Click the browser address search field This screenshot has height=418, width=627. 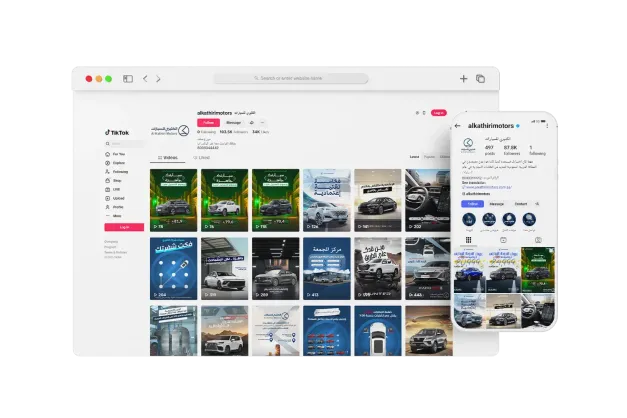pos(291,78)
